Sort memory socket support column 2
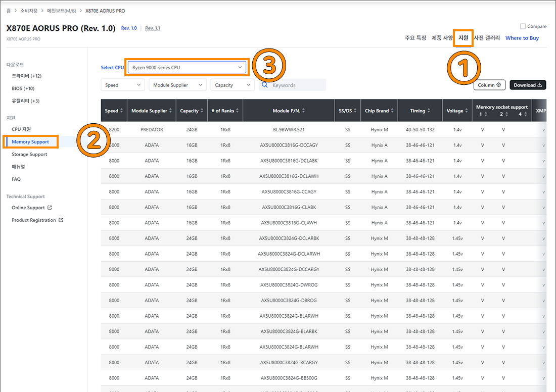 coord(506,114)
